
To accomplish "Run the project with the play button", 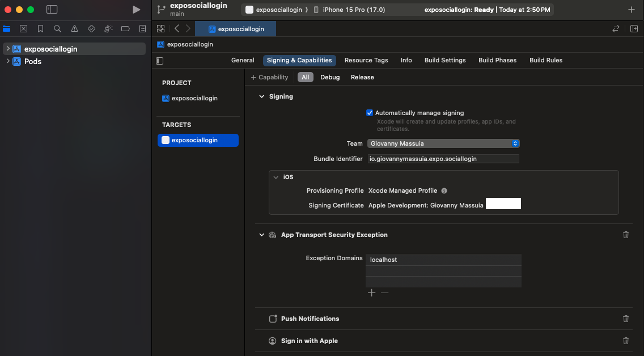I will pyautogui.click(x=137, y=10).
